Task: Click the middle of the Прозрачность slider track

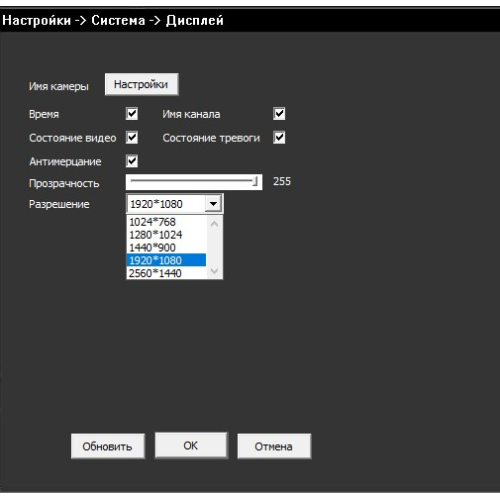Action: point(194,182)
